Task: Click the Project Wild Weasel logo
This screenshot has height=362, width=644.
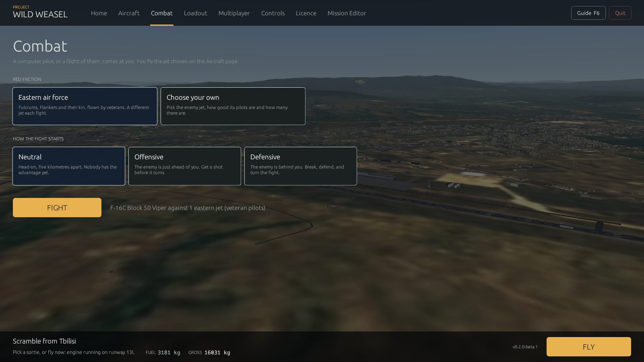Action: click(x=40, y=12)
